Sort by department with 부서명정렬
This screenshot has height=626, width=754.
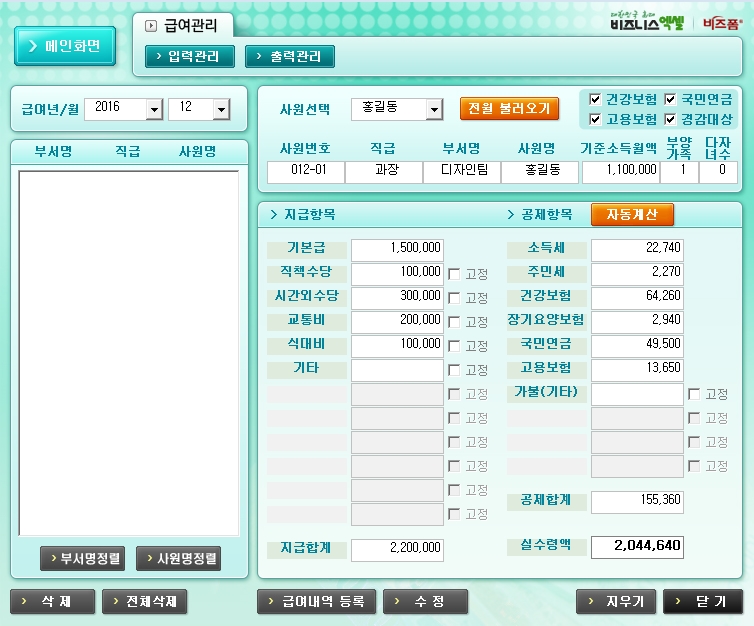click(x=82, y=559)
